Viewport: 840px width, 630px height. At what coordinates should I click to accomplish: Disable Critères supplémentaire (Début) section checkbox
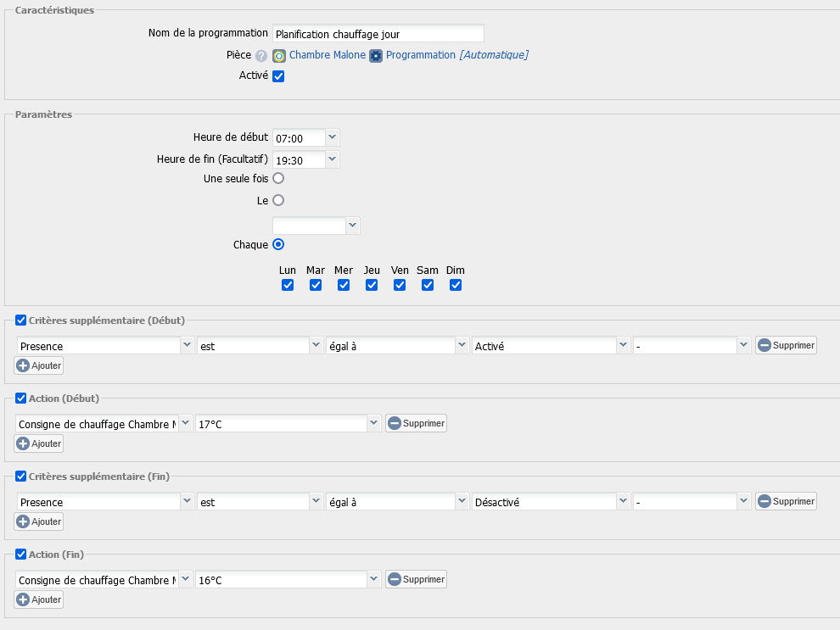pyautogui.click(x=21, y=320)
